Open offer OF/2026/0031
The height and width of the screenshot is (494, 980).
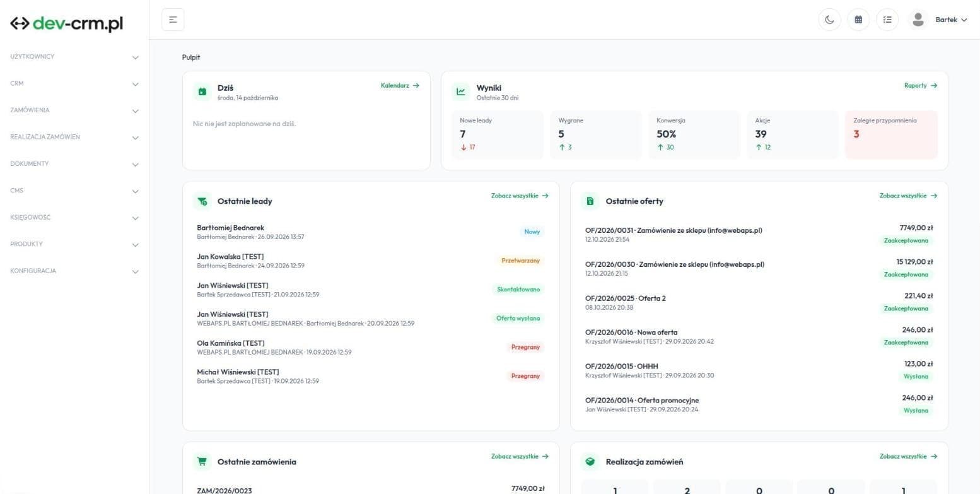tap(759, 235)
